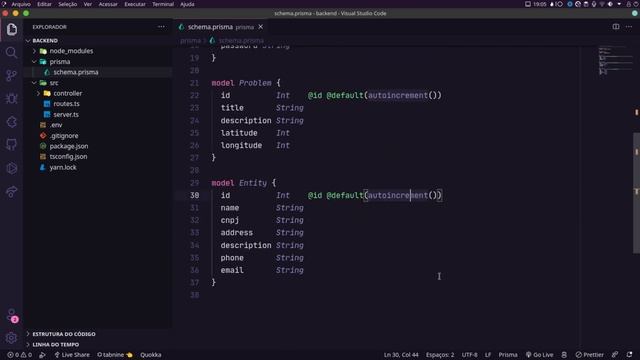This screenshot has width=640, height=360.
Task: Open the Seleção menu
Action: click(68, 4)
